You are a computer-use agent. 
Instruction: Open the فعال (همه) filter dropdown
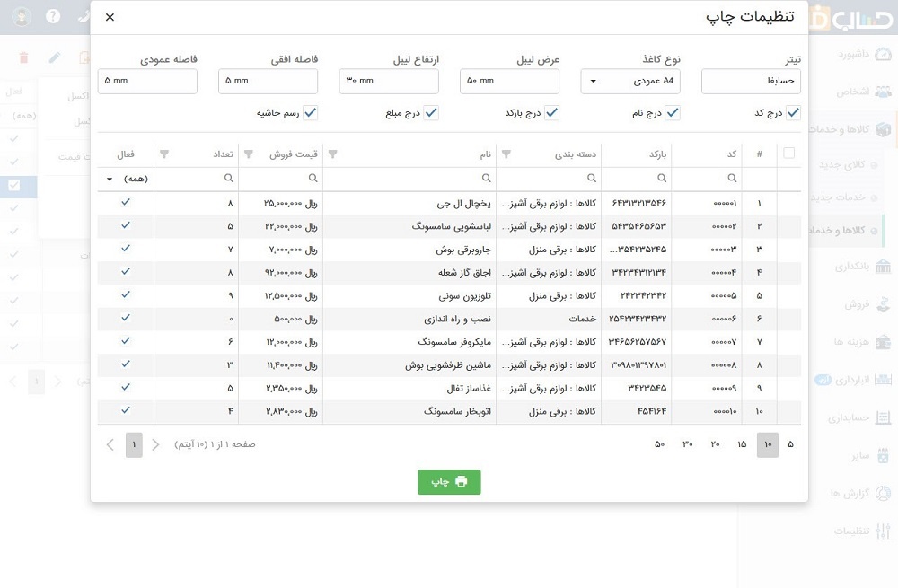coord(126,179)
